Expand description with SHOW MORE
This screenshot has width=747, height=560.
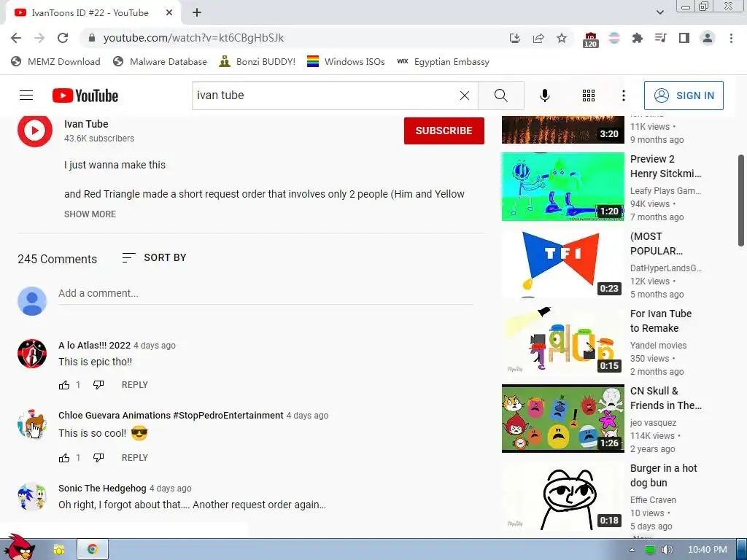point(90,214)
